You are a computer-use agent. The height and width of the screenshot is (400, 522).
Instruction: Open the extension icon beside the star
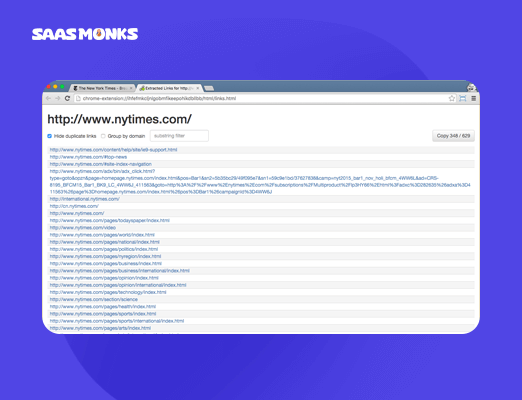tap(463, 98)
